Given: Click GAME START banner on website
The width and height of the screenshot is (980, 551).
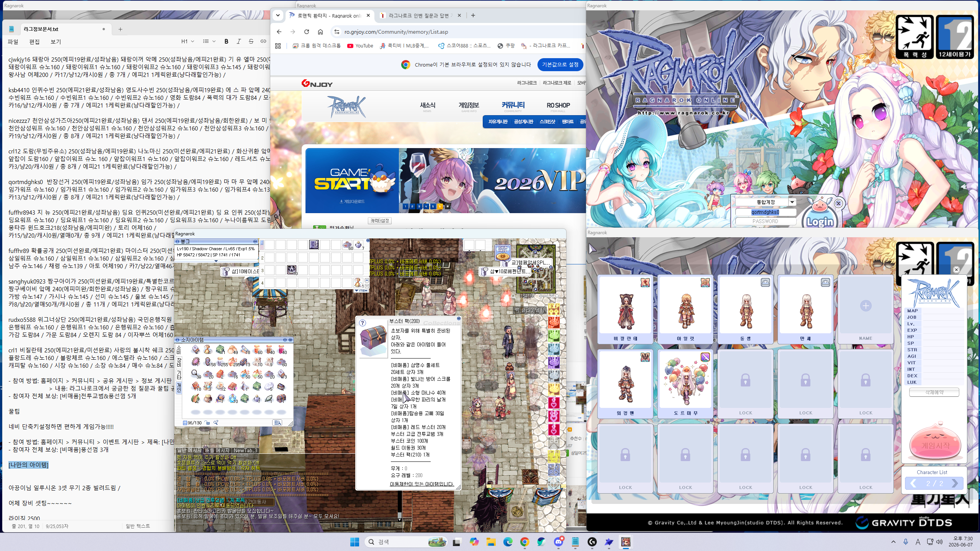Looking at the screenshot, I should pos(352,181).
